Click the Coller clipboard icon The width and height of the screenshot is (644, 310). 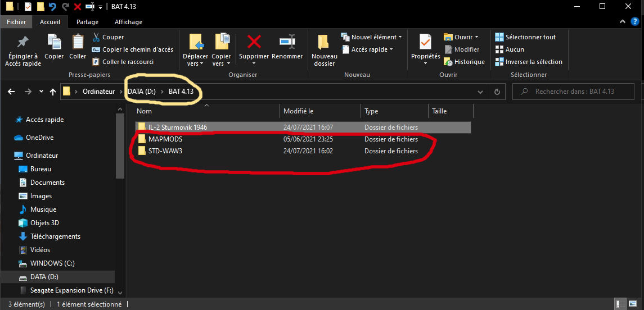(78, 42)
